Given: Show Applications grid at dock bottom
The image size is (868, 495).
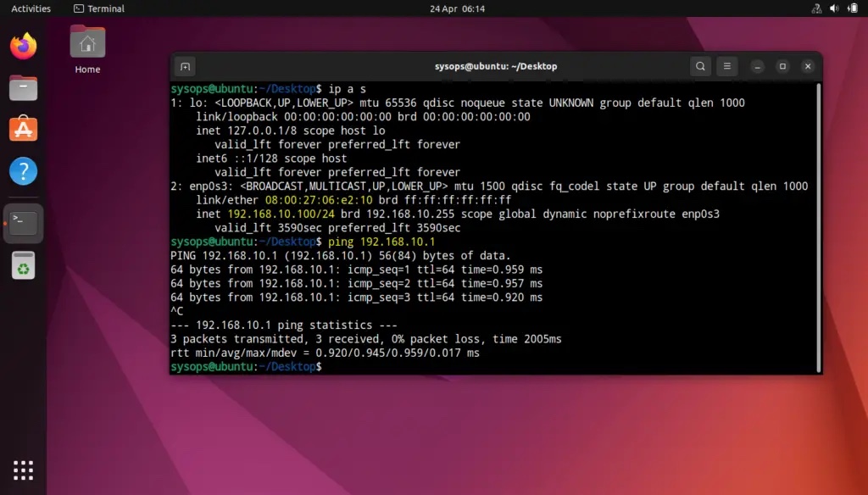Looking at the screenshot, I should (x=24, y=470).
